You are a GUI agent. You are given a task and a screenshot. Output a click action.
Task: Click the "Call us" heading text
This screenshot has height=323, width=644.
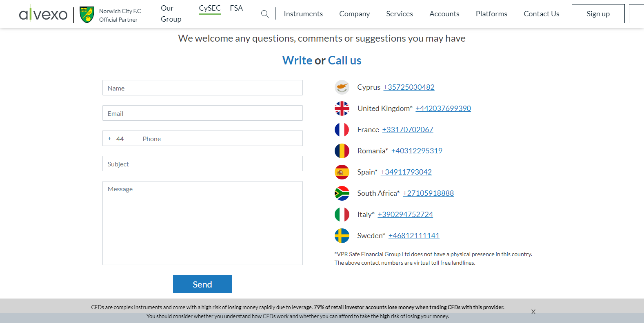coord(345,60)
